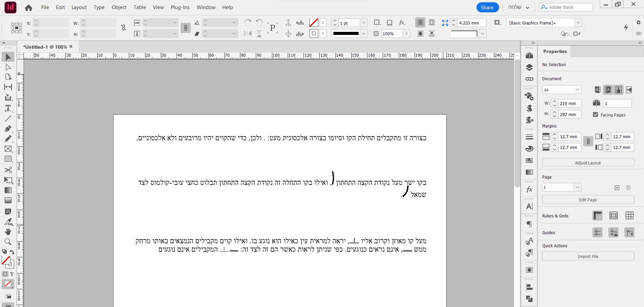Click the Adjust Layout button
The height and width of the screenshot is (307, 644).
pyautogui.click(x=588, y=163)
